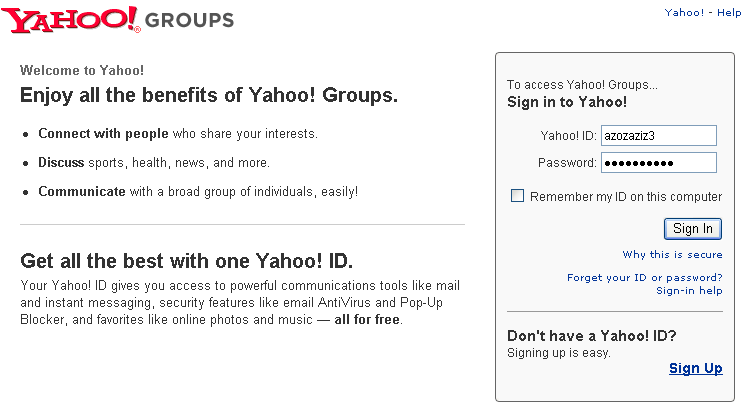This screenshot has height=405, width=745.
Task: Click the Get all the best heading
Action: click(186, 261)
